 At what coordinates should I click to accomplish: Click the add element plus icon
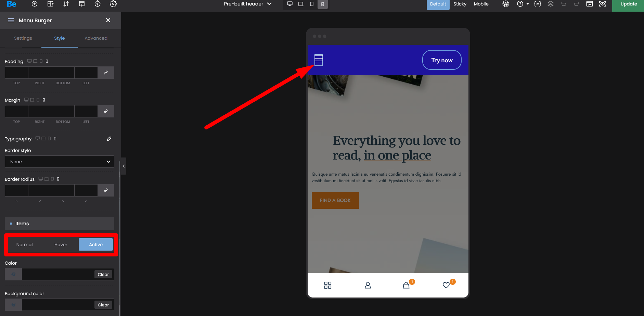click(x=35, y=4)
